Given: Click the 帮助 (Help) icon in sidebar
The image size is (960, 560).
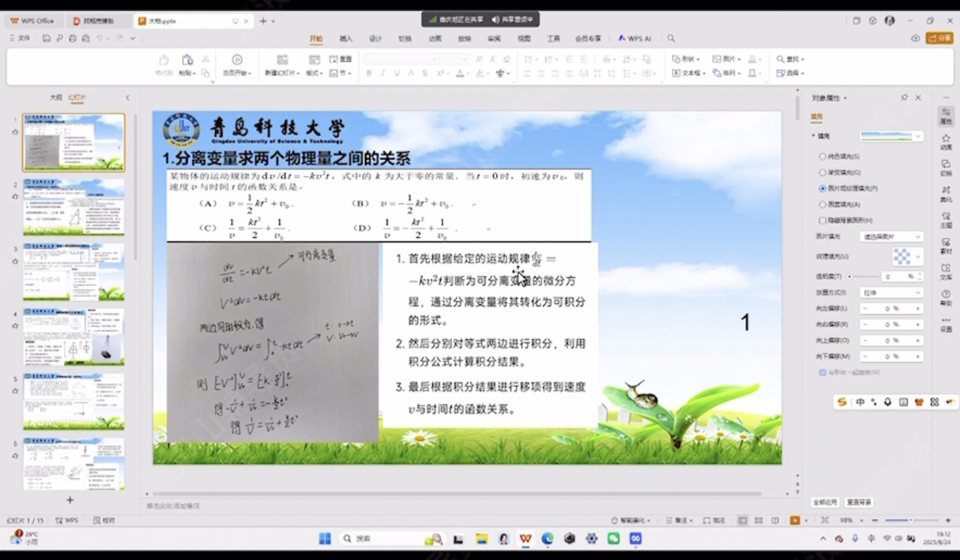Looking at the screenshot, I should [x=945, y=297].
